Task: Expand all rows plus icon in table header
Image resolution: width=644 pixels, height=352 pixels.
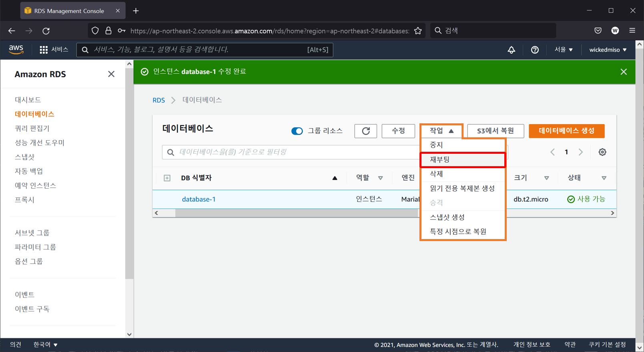Action: [167, 178]
